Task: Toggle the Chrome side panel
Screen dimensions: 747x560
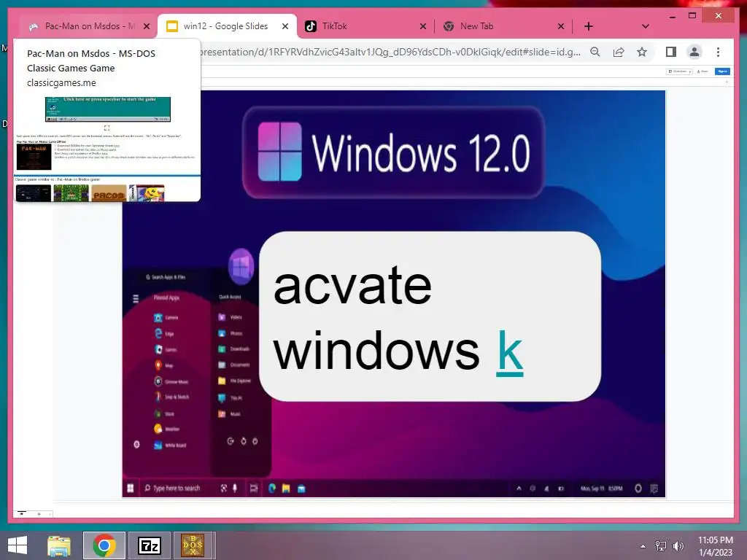Action: [671, 52]
